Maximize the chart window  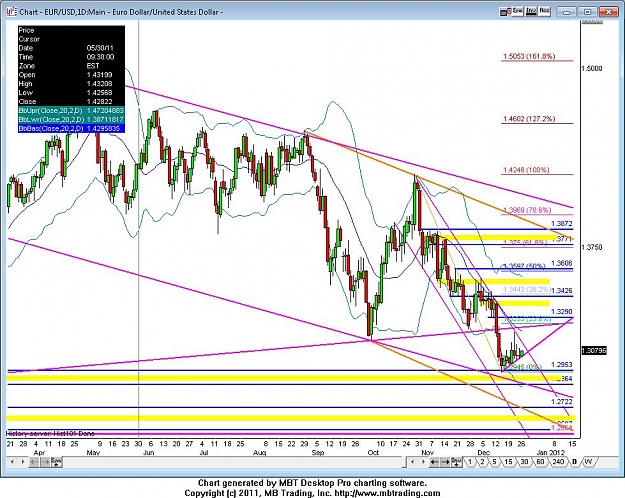pyautogui.click(x=588, y=12)
